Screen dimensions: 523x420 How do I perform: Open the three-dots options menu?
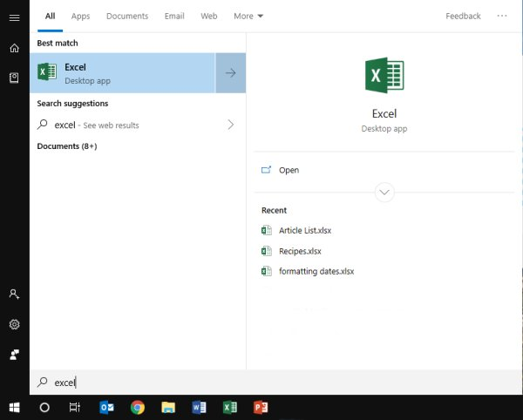(x=502, y=16)
